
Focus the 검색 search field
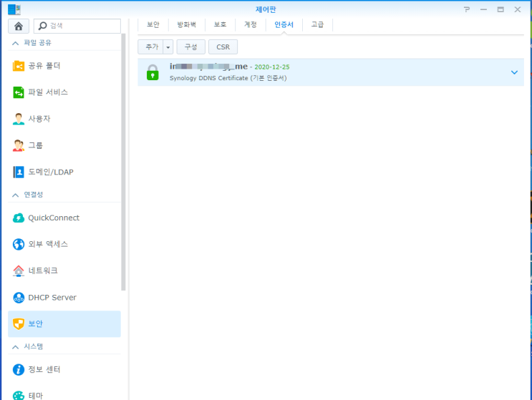pyautogui.click(x=77, y=26)
